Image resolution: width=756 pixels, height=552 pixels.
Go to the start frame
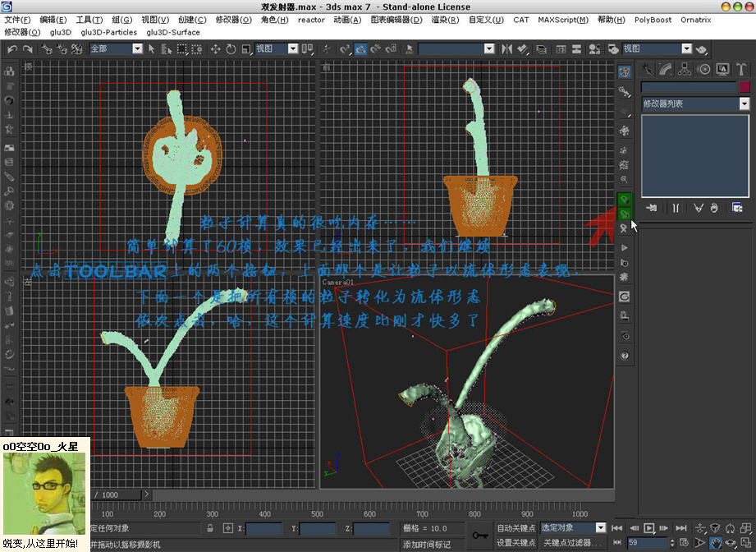tap(616, 528)
